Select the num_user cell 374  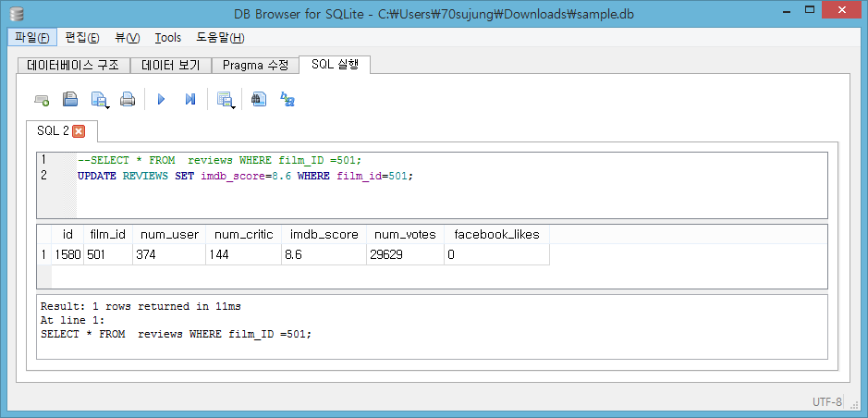pos(169,254)
